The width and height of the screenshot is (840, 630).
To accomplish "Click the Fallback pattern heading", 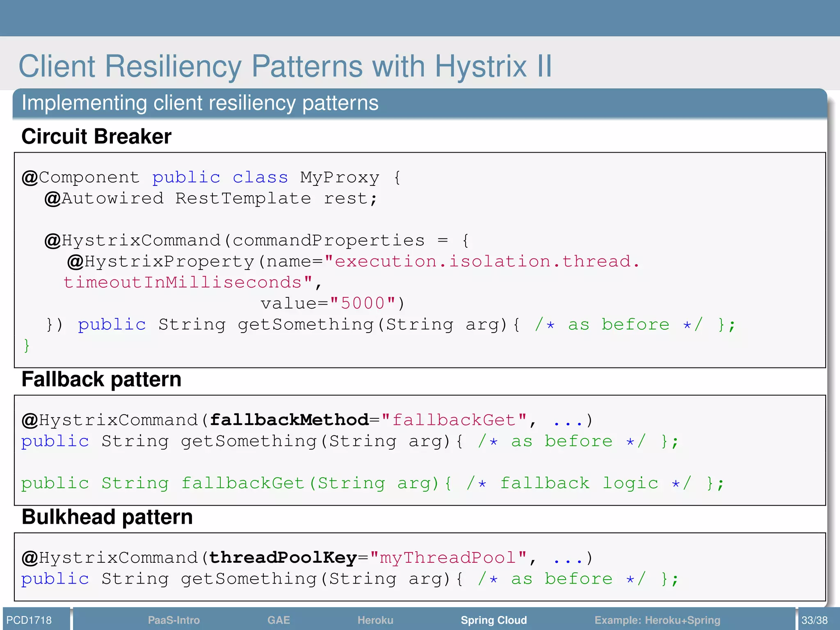I will pos(101,379).
